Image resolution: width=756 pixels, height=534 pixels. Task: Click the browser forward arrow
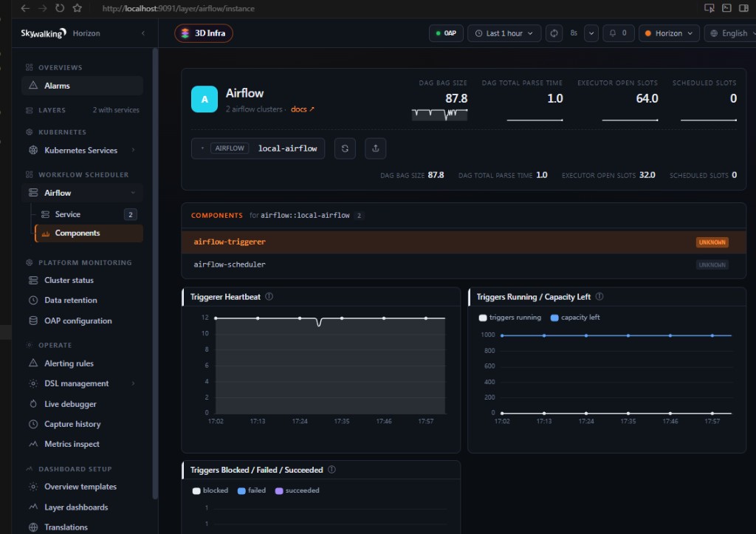[x=42, y=8]
